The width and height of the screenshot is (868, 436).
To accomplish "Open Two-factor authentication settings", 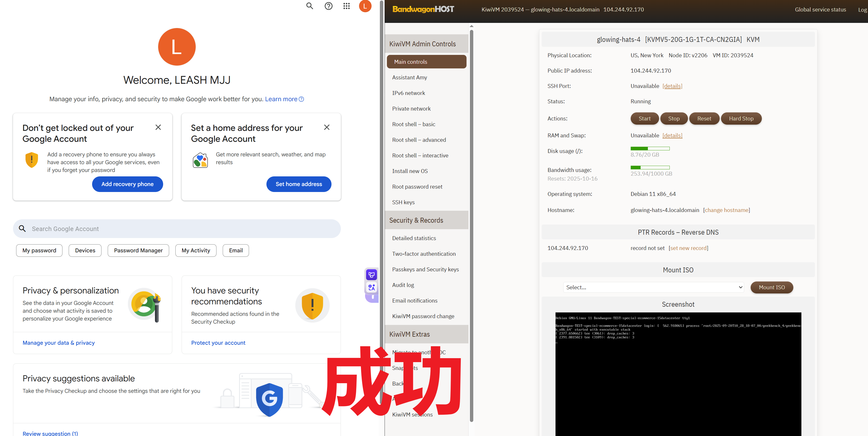I will (424, 254).
